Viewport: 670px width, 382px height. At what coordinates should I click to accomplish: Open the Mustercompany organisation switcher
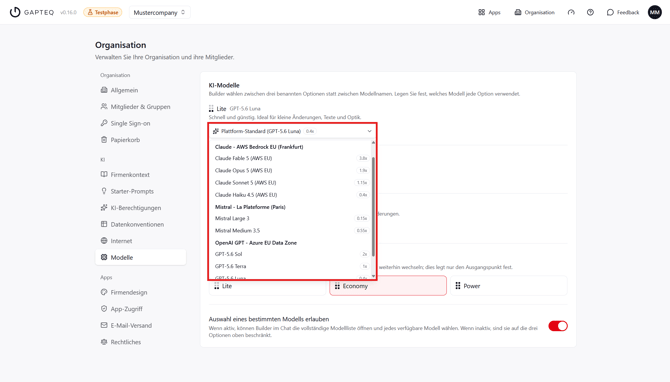(159, 12)
